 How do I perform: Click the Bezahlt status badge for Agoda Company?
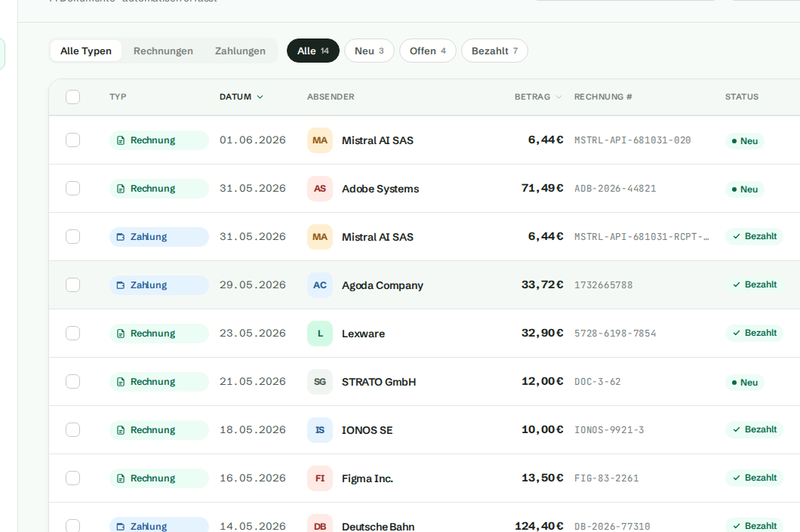(754, 284)
